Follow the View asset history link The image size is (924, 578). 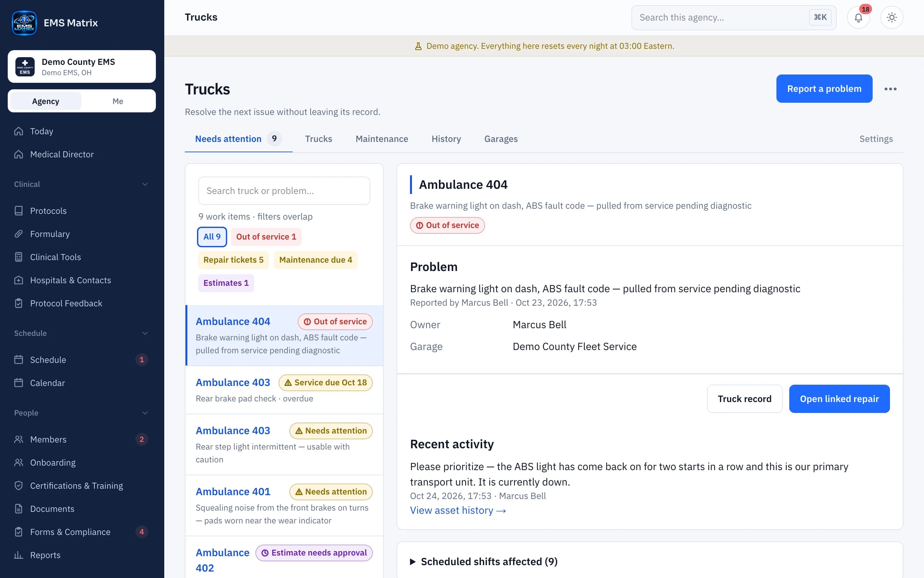tap(458, 510)
